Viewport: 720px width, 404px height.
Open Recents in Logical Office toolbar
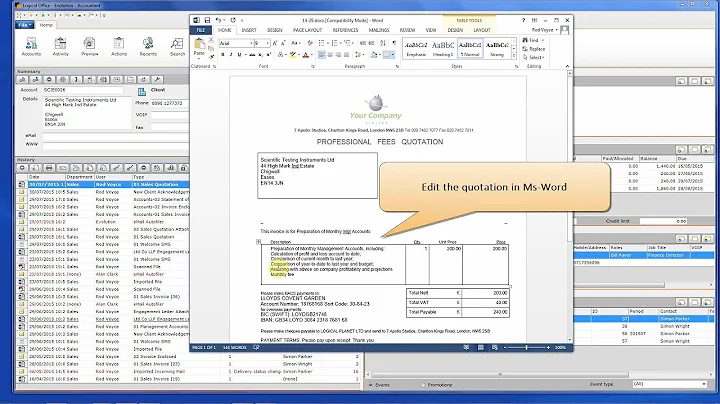[148, 47]
